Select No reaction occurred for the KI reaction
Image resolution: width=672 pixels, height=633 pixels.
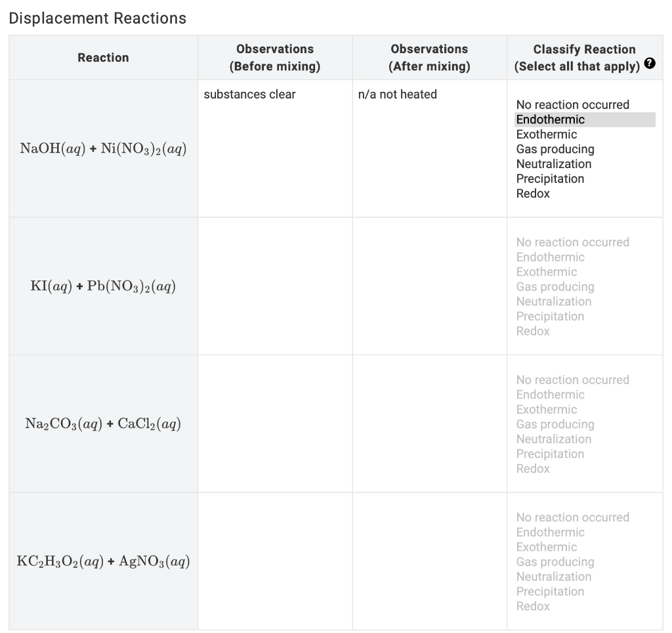(572, 242)
